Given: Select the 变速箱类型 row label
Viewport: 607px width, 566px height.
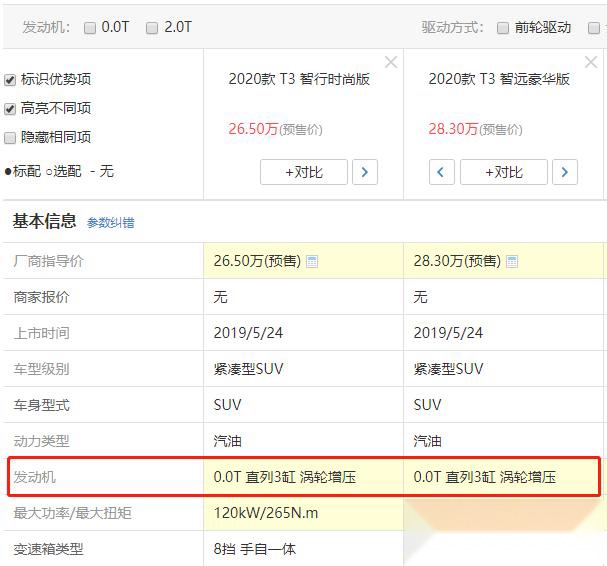Looking at the screenshot, I should pos(48,549).
